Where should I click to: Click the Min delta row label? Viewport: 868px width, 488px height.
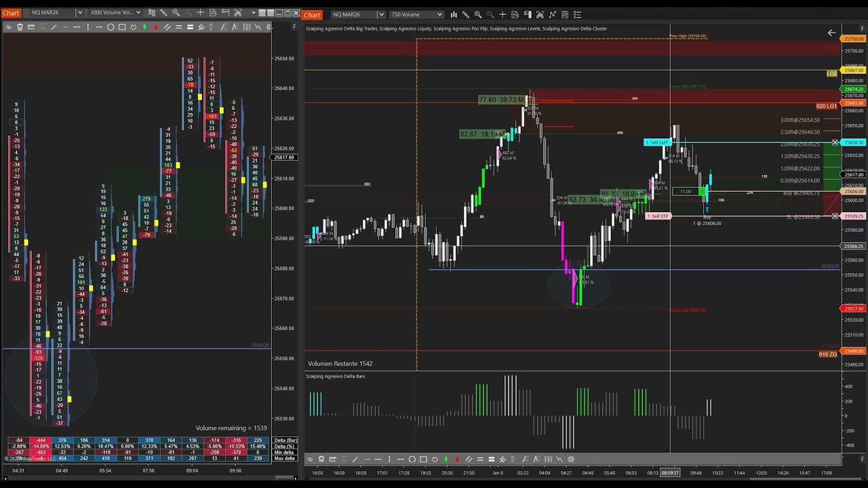285,453
